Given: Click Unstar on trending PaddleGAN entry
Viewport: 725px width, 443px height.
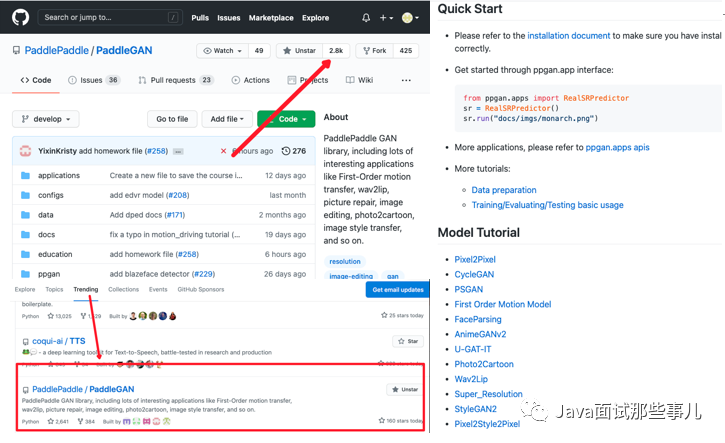Looking at the screenshot, I should point(405,389).
